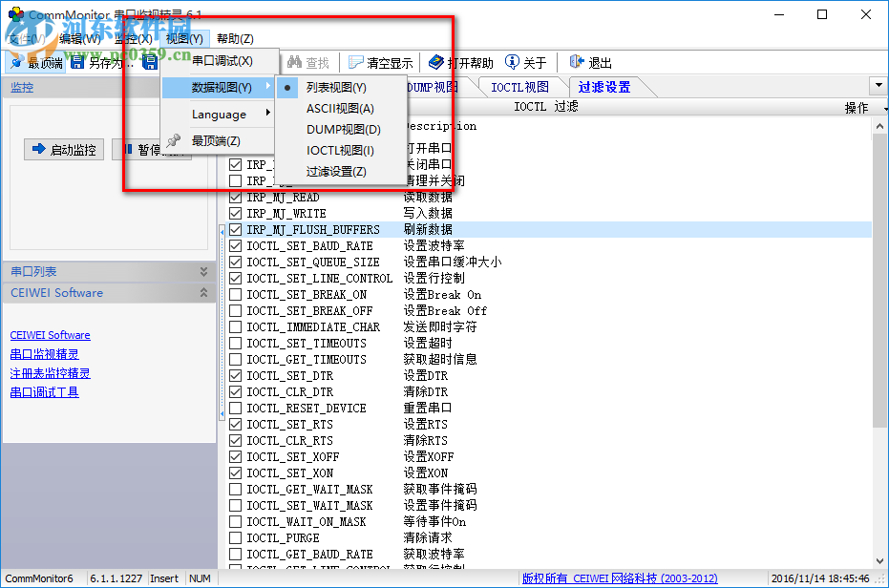This screenshot has height=588, width=889.
Task: Click the 启动监控 (Start Monitoring) button
Action: point(63,149)
